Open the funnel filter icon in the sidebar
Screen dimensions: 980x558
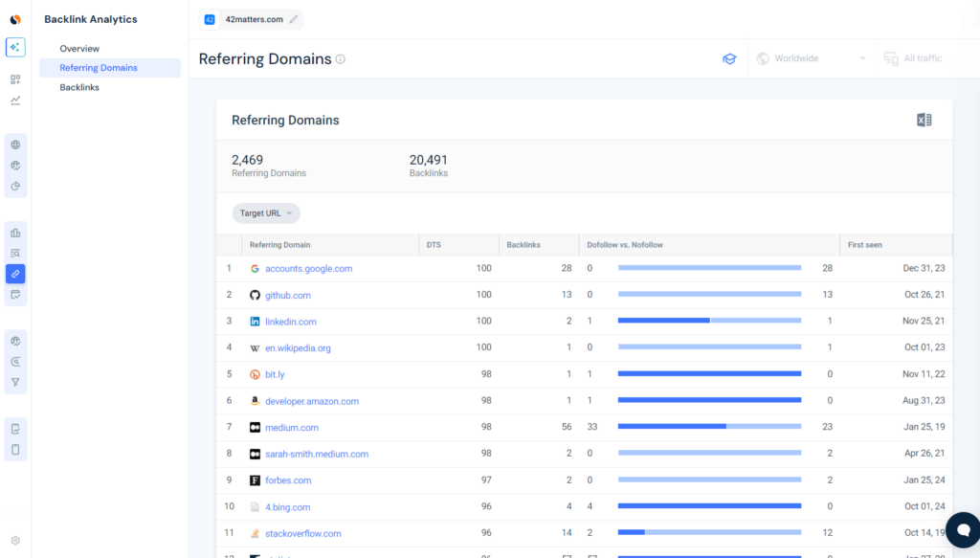tap(14, 381)
